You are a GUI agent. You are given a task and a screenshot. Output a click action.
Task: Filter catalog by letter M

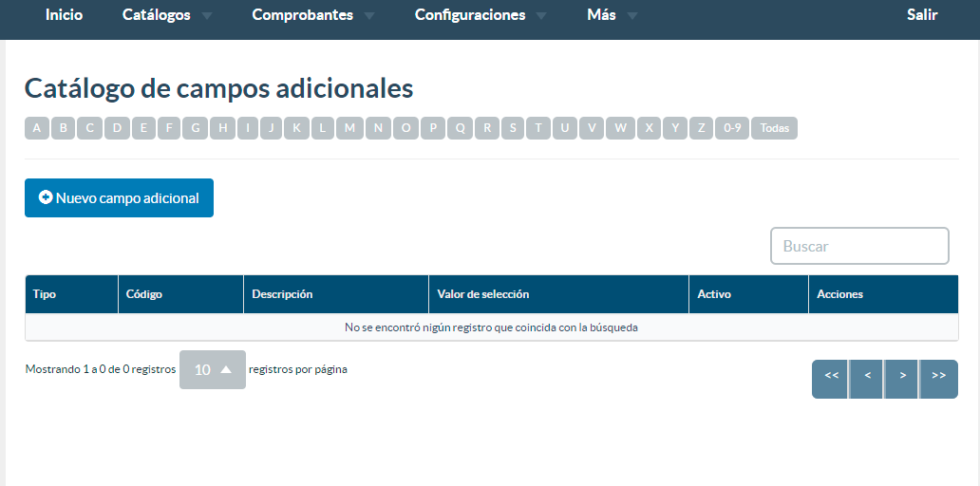coord(350,128)
